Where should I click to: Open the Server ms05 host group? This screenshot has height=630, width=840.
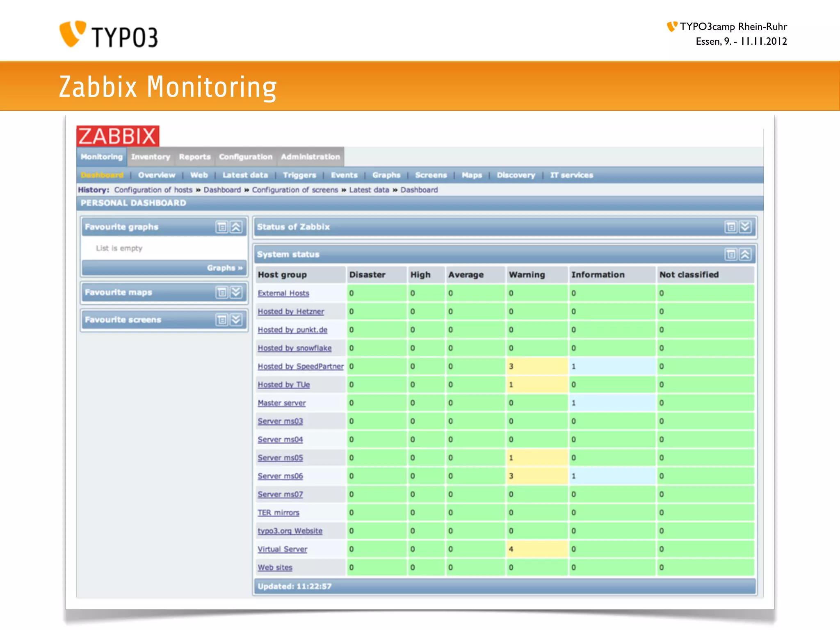[x=280, y=458]
